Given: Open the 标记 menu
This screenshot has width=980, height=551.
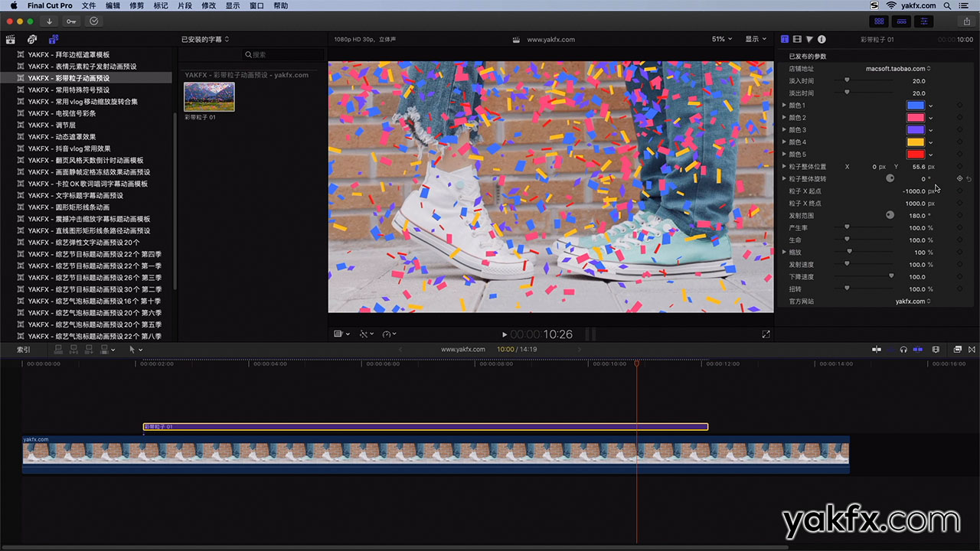Looking at the screenshot, I should 161,5.
